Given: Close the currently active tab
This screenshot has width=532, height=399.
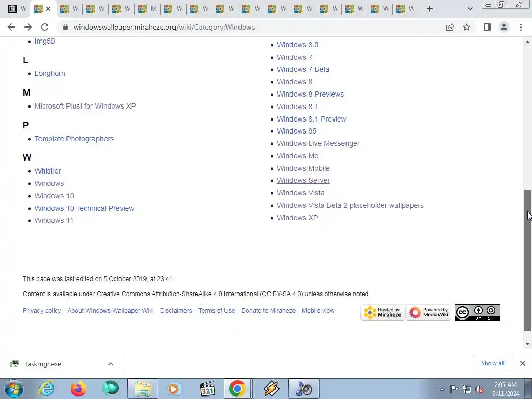Looking at the screenshot, I should click(x=48, y=9).
